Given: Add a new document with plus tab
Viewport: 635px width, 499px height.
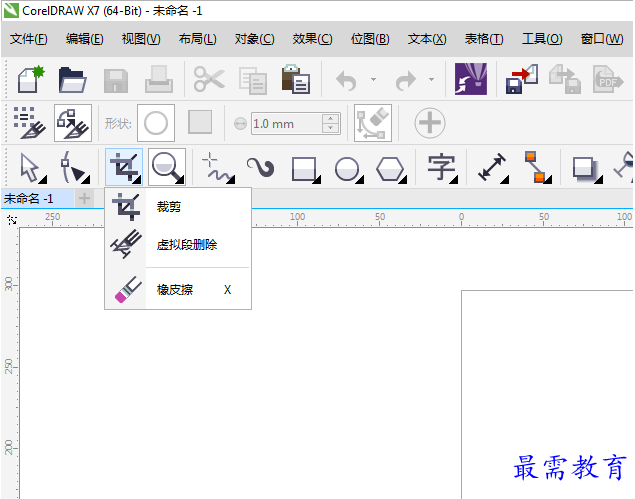Looking at the screenshot, I should (x=84, y=198).
